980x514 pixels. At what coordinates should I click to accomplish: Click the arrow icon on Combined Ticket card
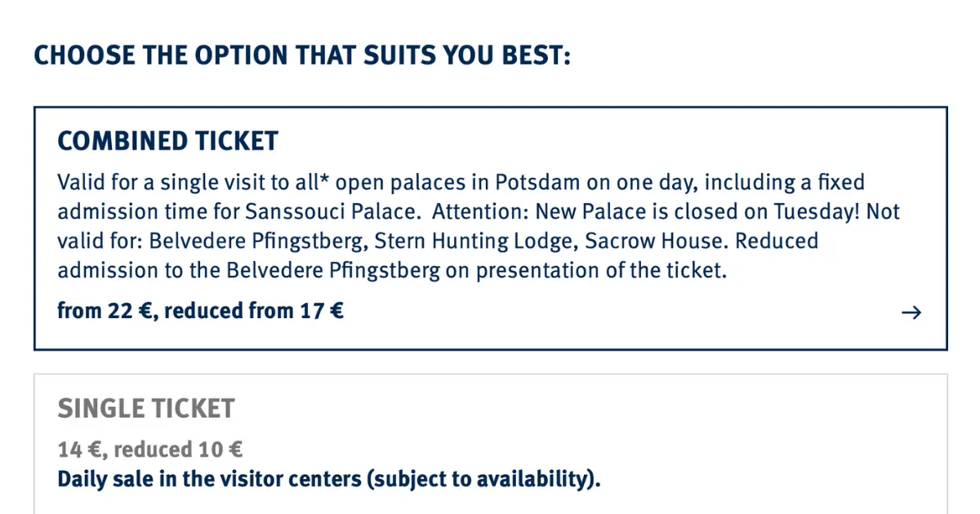911,312
